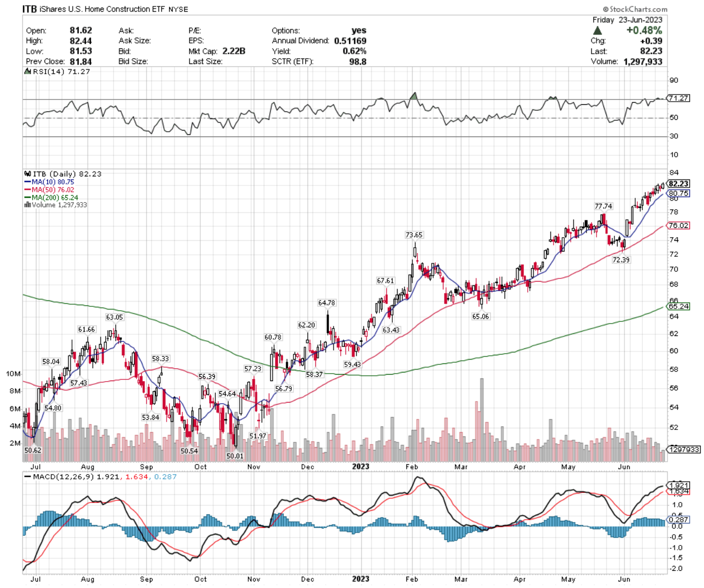Click the 72.39 price low label
Screen dimensions: 704x588
pos(621,260)
